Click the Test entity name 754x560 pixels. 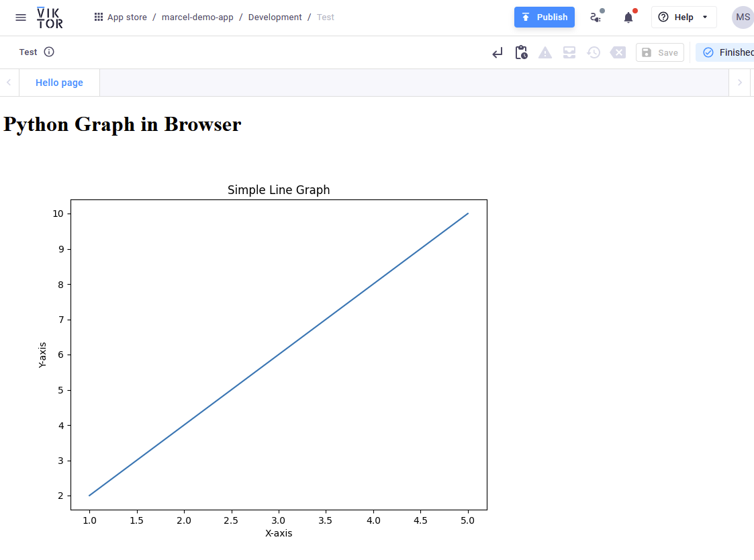[28, 52]
